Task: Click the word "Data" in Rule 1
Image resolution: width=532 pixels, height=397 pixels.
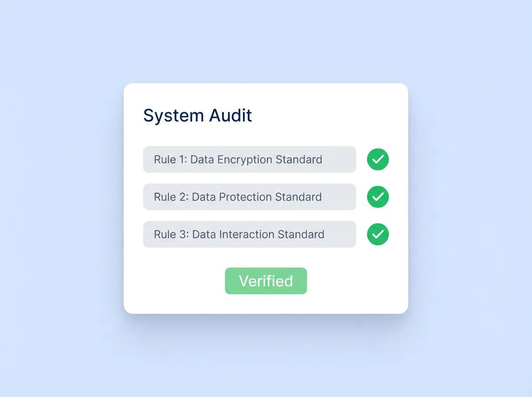Action: pos(202,160)
